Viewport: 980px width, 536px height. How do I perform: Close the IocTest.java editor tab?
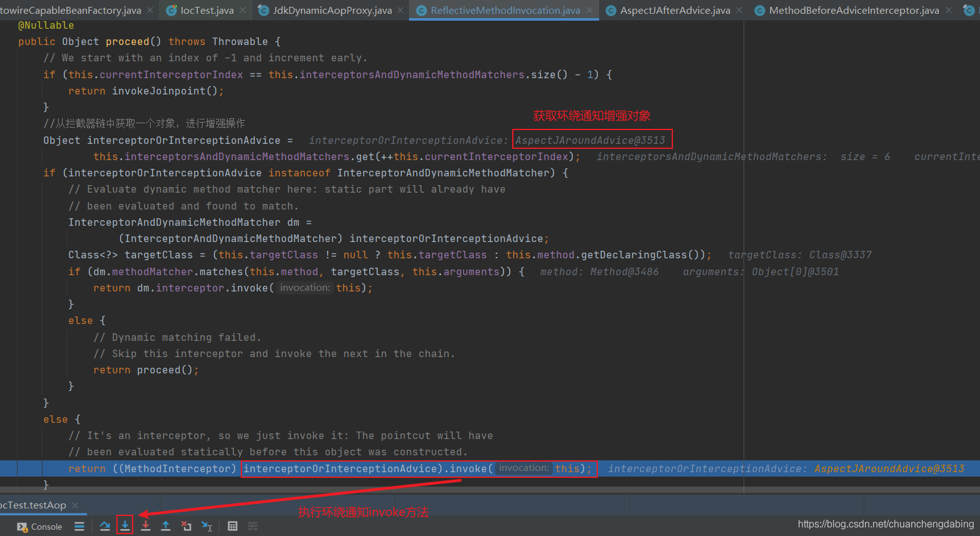(x=243, y=10)
